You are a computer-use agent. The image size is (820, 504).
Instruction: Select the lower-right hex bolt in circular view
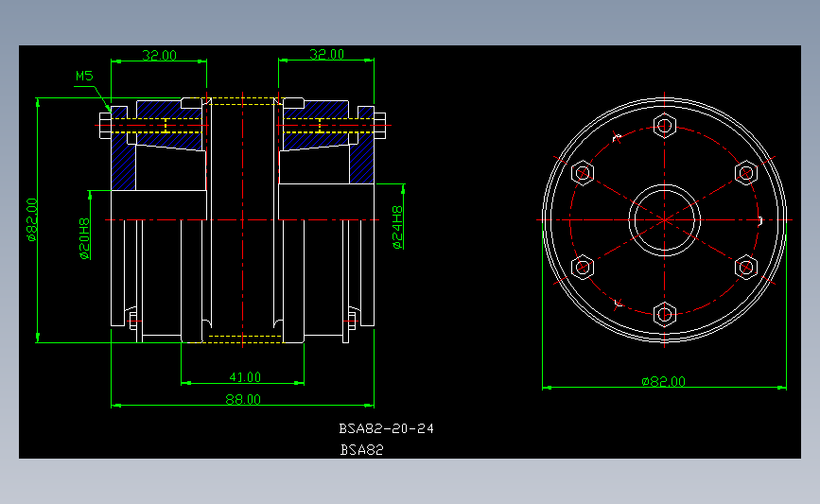click(x=746, y=268)
